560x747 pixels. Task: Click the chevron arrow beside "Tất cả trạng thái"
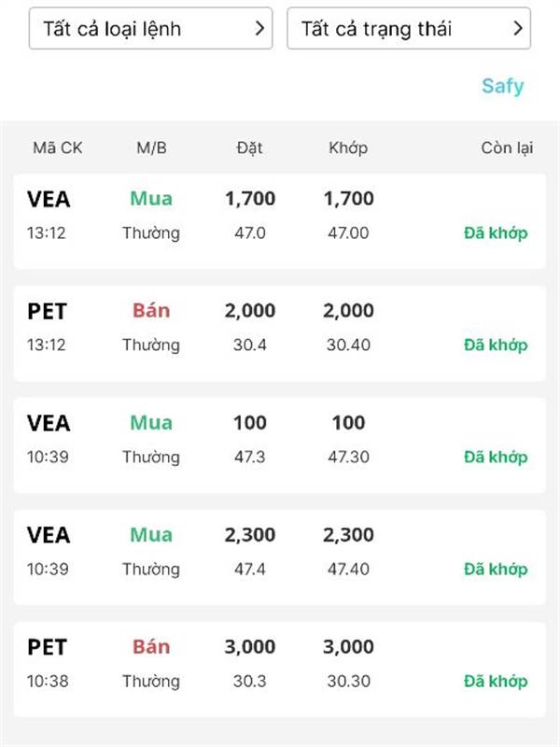coord(518,29)
